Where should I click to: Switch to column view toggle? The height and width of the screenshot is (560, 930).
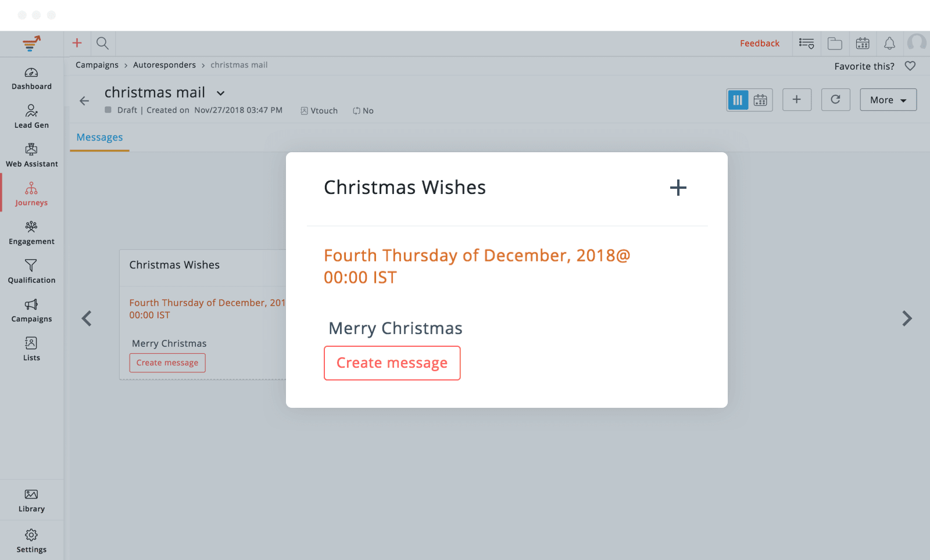[738, 100]
